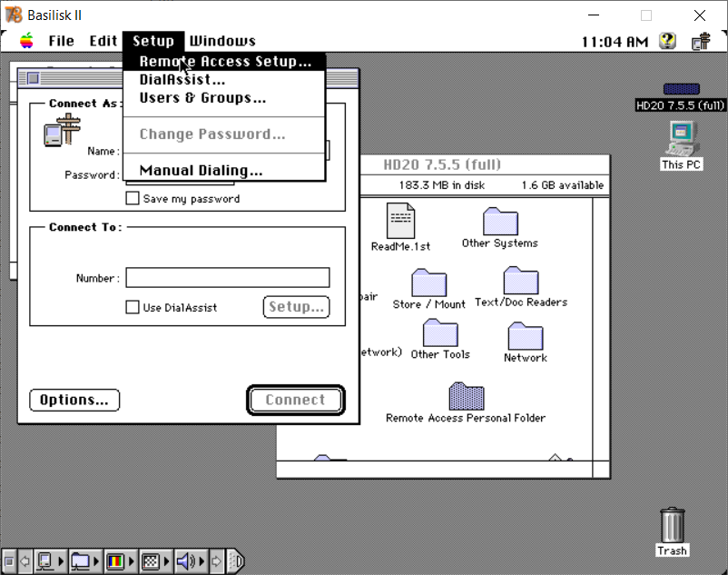
Task: Open the Balloon Help menu icon
Action: [x=667, y=41]
